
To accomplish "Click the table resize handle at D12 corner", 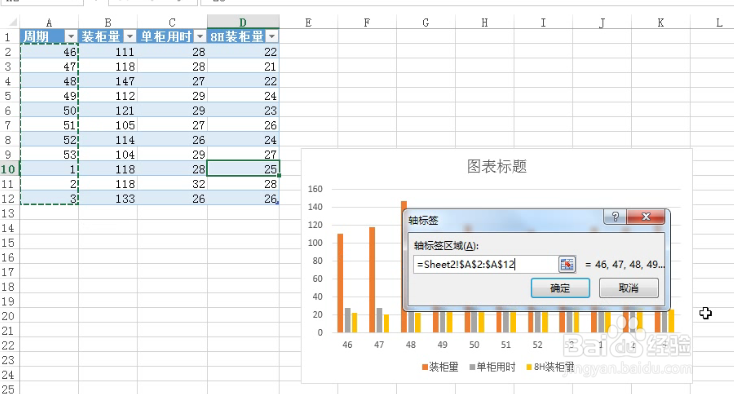I will (278, 203).
